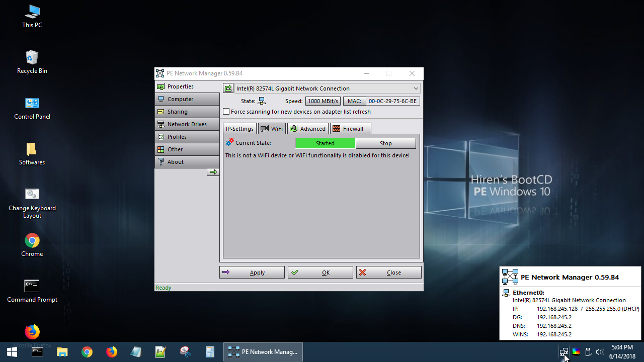Click the Close button at bottom
This screenshot has width=644, height=362.
389,273
